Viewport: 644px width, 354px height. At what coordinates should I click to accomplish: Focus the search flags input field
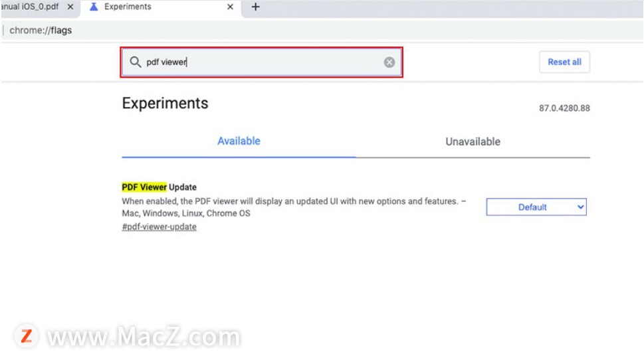coord(261,62)
